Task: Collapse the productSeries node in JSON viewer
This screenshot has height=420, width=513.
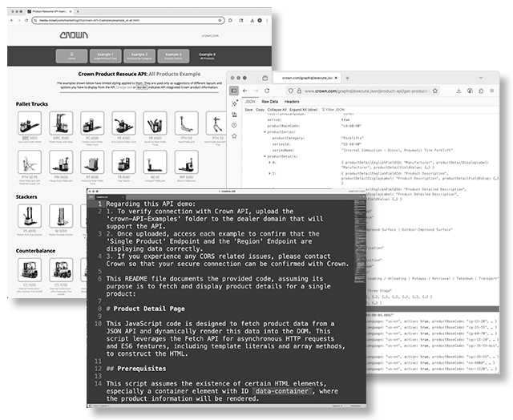Action: click(x=265, y=131)
